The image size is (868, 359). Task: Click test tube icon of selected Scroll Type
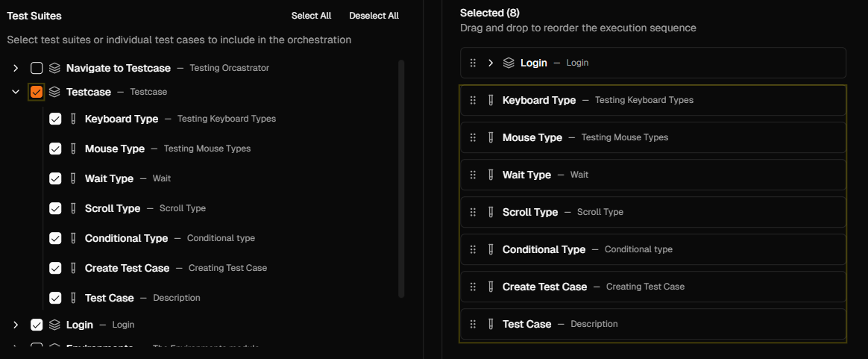click(x=491, y=212)
